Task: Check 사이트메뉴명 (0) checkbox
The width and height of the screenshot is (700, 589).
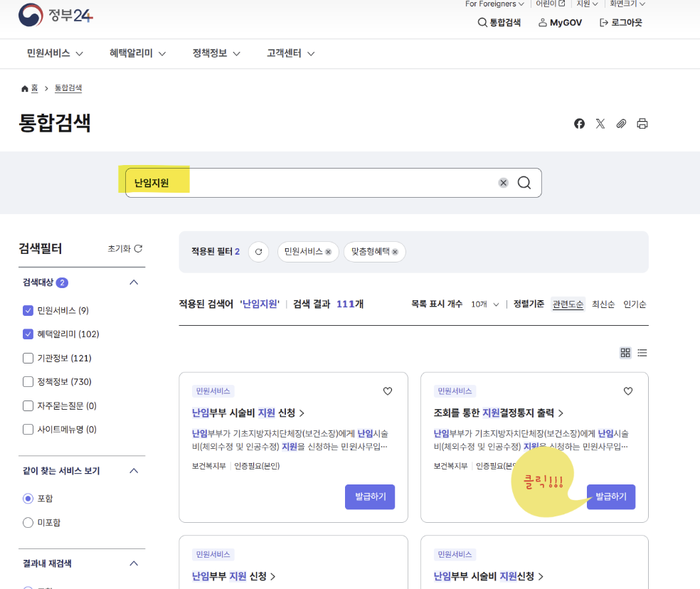Action: pos(28,429)
